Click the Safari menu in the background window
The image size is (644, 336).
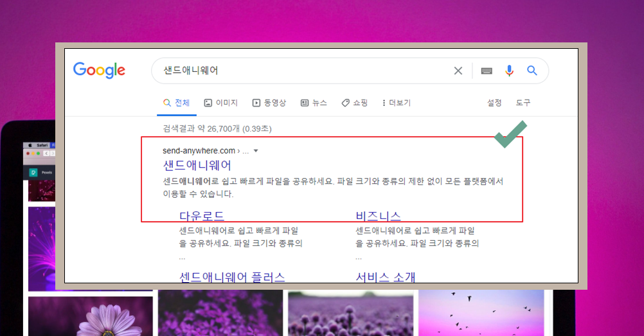[42, 145]
